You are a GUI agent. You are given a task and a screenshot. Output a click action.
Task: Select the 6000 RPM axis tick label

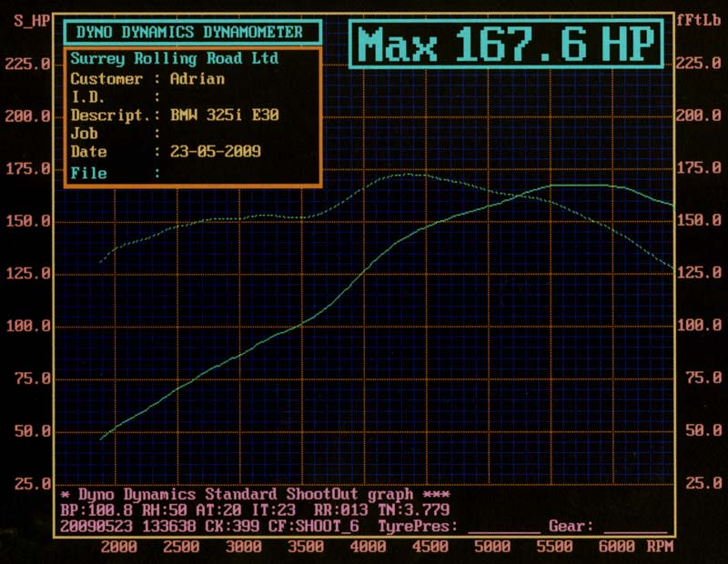[x=617, y=547]
